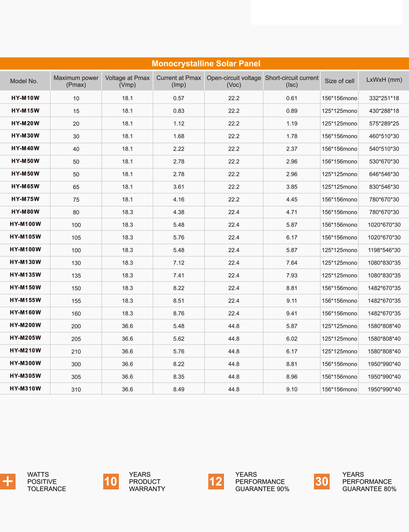Select model HY-M15W

(25, 110)
